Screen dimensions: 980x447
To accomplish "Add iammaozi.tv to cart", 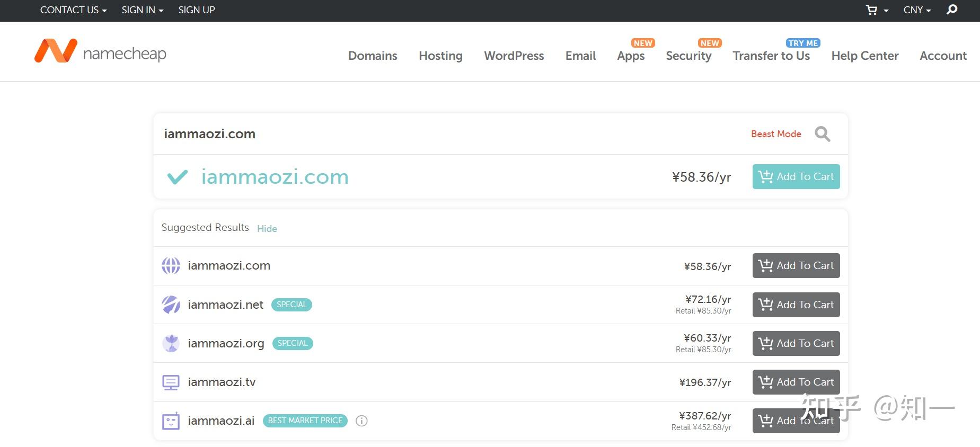I will click(x=796, y=382).
